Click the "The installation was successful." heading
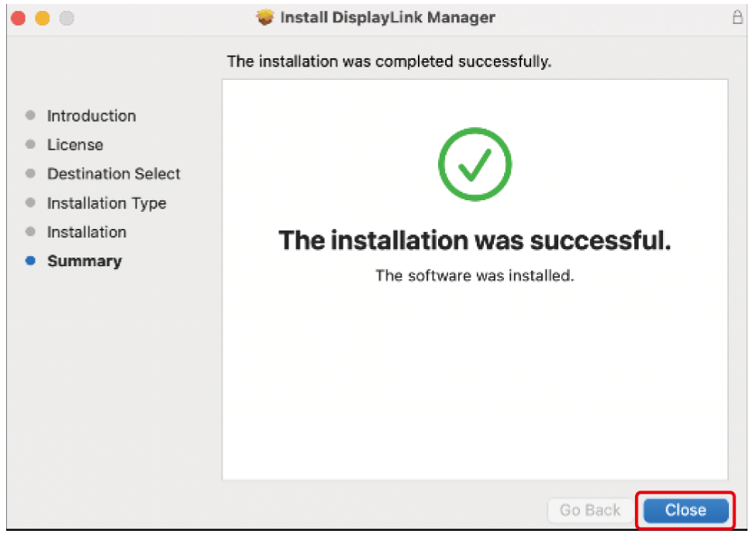 pyautogui.click(x=474, y=241)
